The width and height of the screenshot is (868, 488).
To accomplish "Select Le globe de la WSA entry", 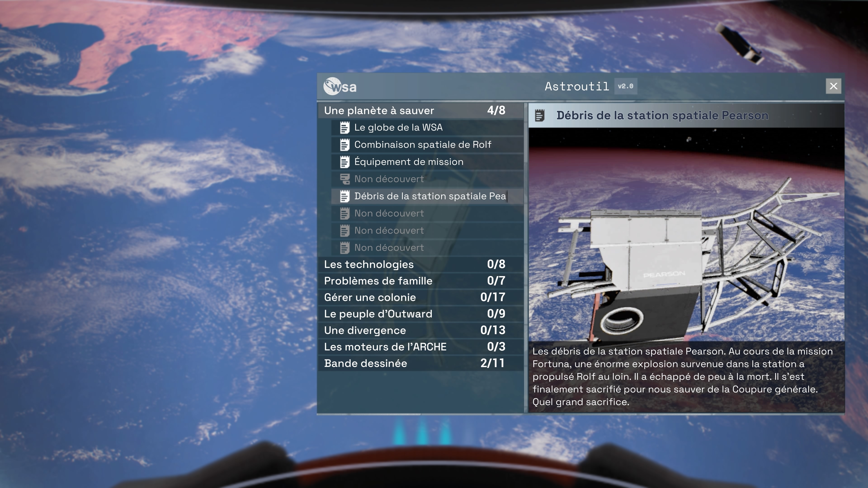I will tap(427, 128).
